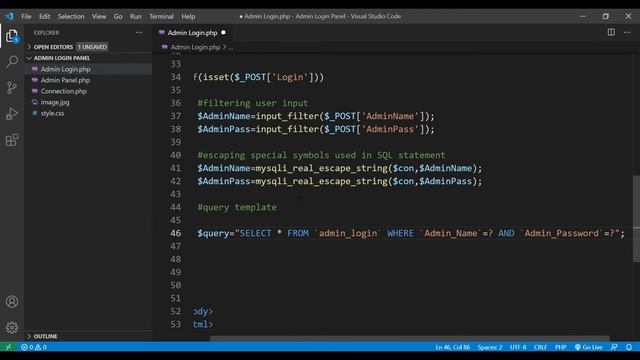This screenshot has width=640, height=360.
Task: Click the feedback icon in status bar
Action: pyautogui.click(x=614, y=347)
